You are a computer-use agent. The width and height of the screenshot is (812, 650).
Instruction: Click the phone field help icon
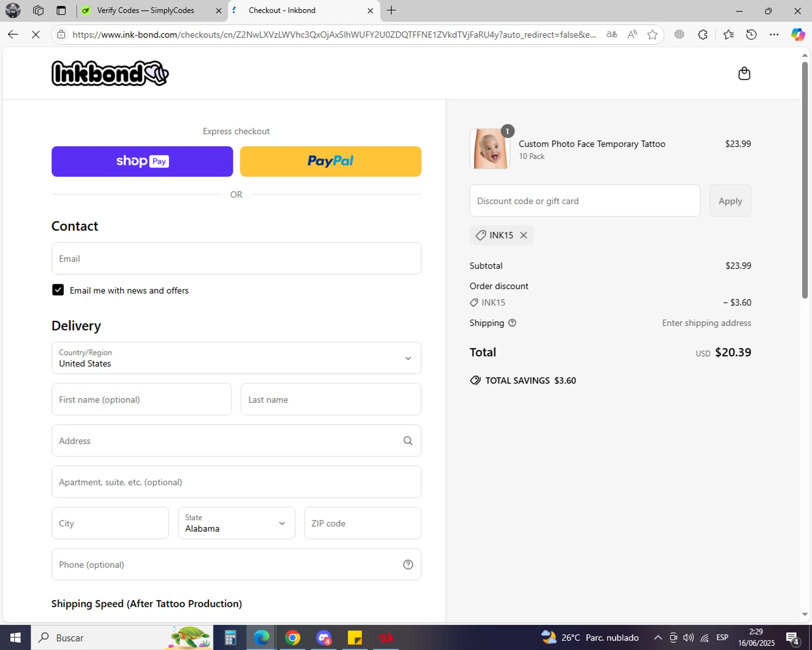[408, 564]
